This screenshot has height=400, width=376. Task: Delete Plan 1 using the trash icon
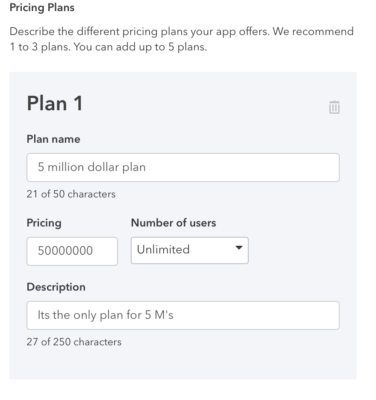334,107
